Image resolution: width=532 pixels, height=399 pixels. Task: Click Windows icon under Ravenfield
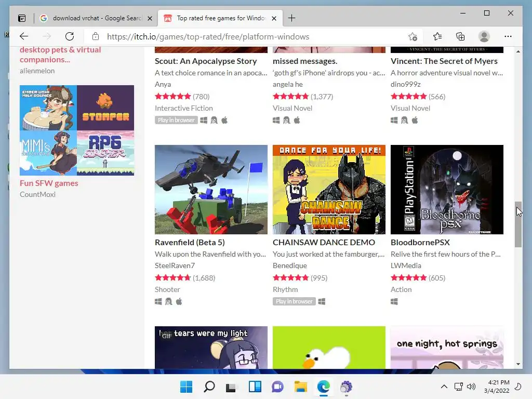(158, 301)
